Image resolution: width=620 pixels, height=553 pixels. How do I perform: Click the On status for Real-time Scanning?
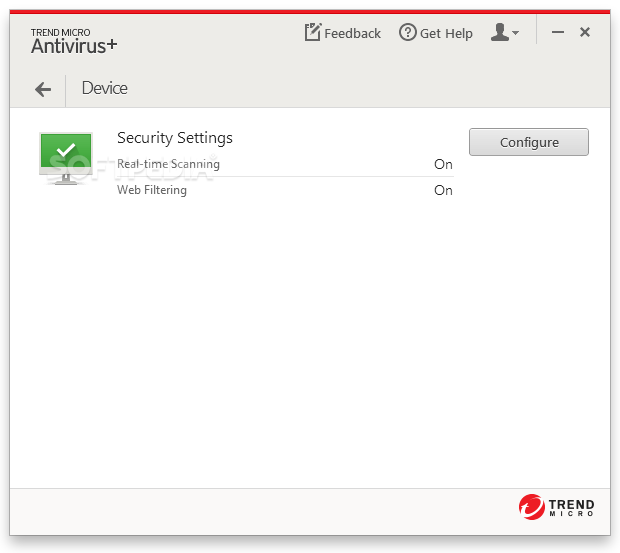click(443, 164)
